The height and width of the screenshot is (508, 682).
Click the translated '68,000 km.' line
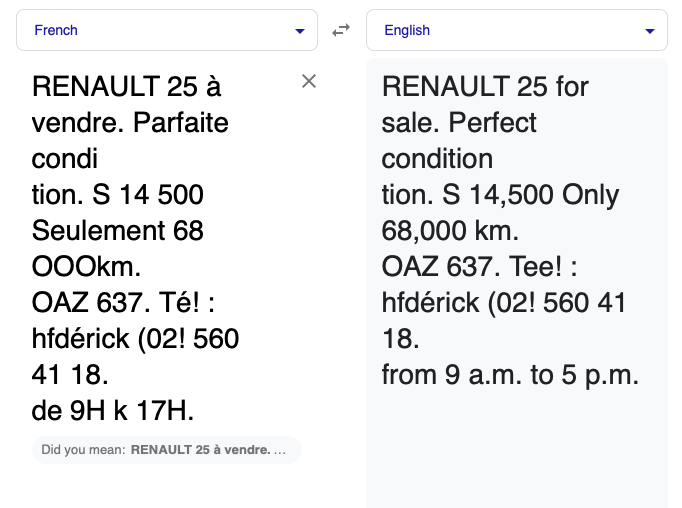[x=450, y=231]
